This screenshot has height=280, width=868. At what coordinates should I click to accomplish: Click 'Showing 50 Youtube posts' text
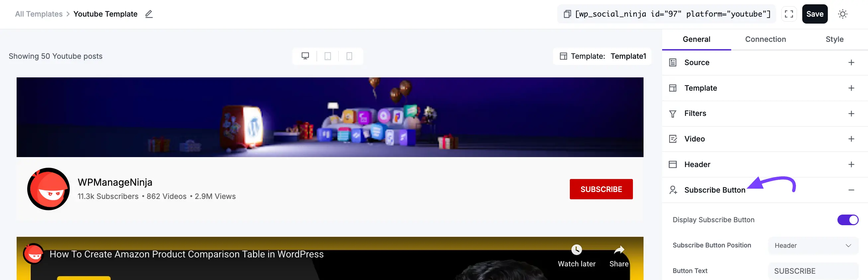click(55, 56)
